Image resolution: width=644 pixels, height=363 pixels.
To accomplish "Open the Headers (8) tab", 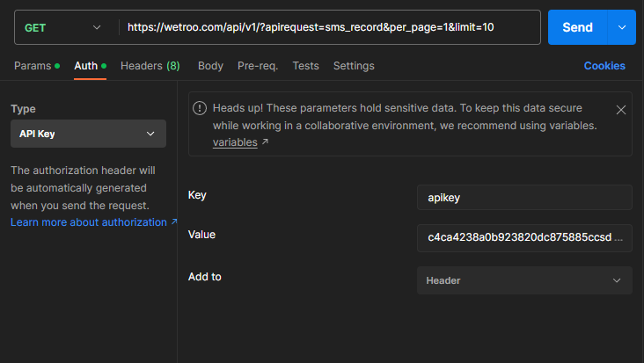I will pyautogui.click(x=150, y=66).
